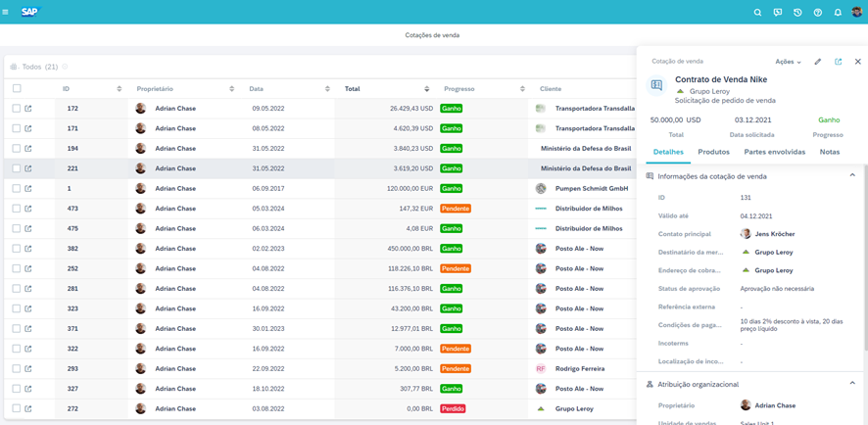Open the Todos (21) view selector

[x=39, y=67]
